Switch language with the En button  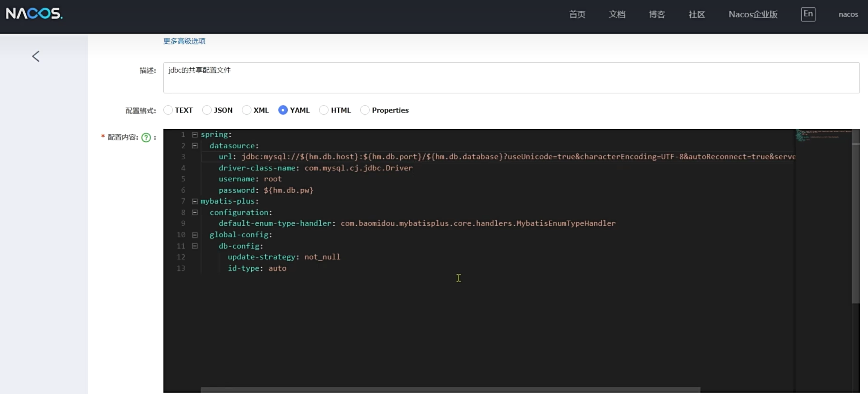(x=808, y=14)
